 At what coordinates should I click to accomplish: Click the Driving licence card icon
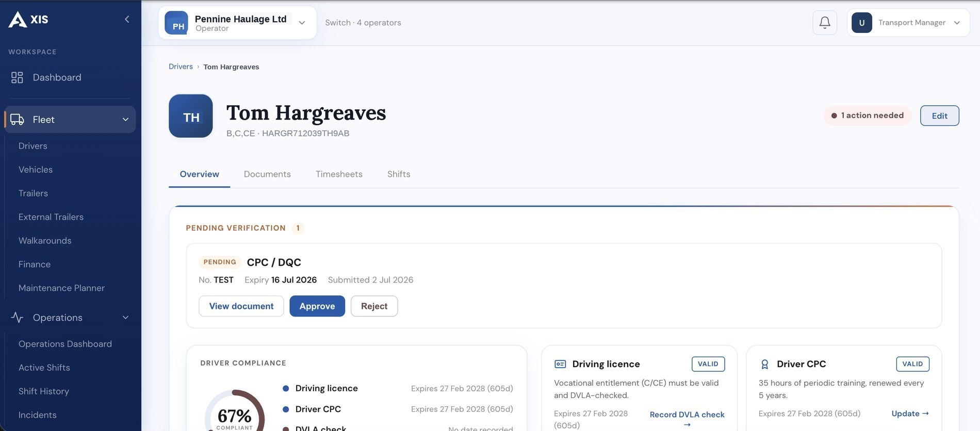(560, 364)
